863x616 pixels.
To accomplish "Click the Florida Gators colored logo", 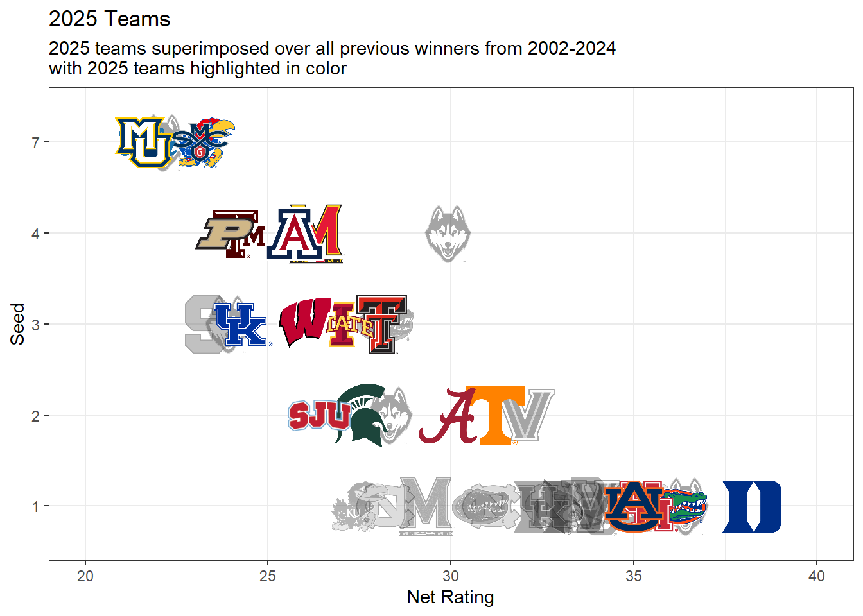I will point(683,505).
